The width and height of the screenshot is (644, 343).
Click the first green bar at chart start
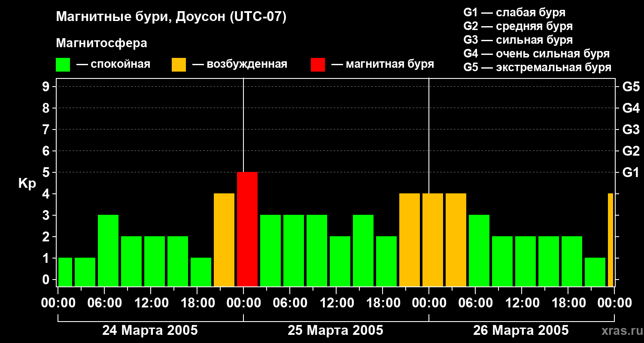click(65, 272)
